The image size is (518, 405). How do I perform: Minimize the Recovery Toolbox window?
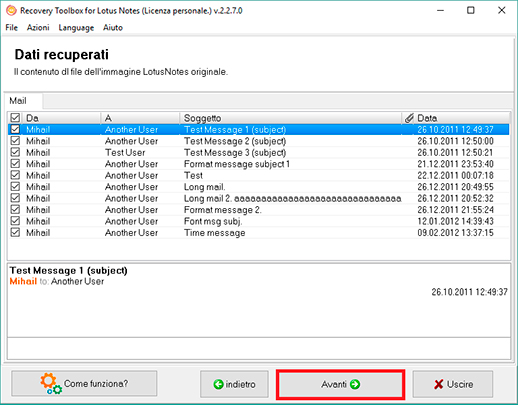point(440,11)
